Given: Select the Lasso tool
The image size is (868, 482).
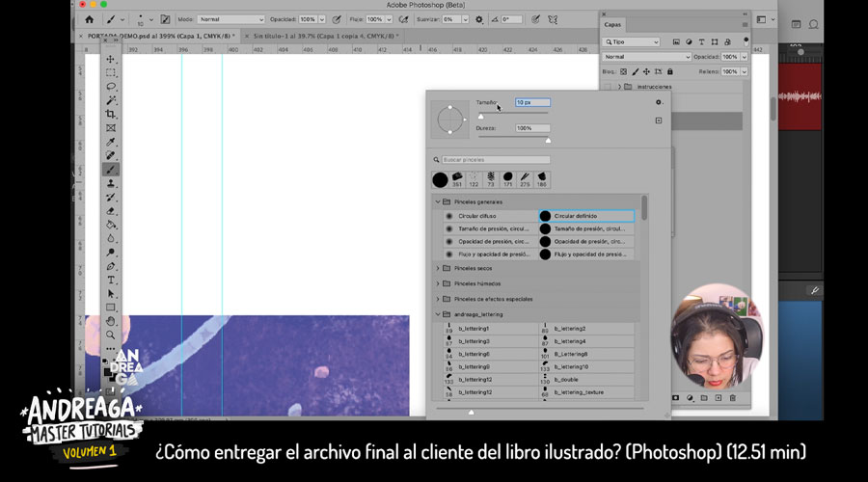Looking at the screenshot, I should click(x=111, y=87).
